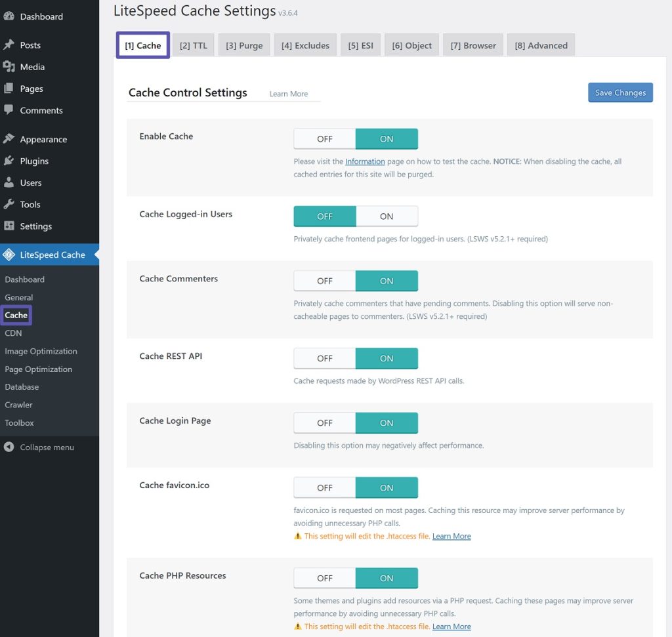Click the Tools wrench icon
672x637 pixels.
[9, 204]
